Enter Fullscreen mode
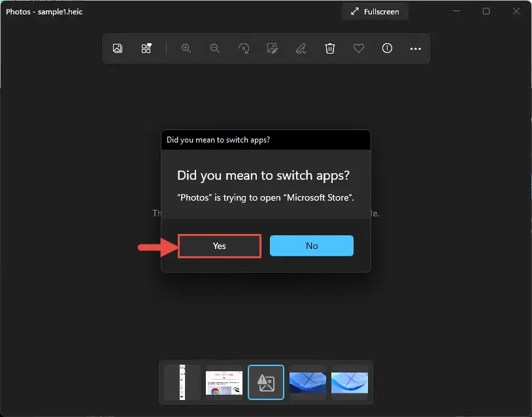The height and width of the screenshot is (417, 532). coord(375,12)
